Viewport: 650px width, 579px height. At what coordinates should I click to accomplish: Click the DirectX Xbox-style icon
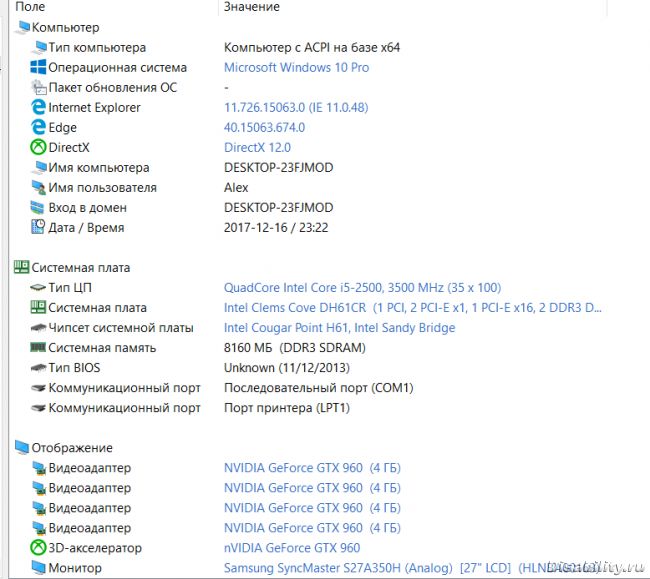(x=39, y=148)
